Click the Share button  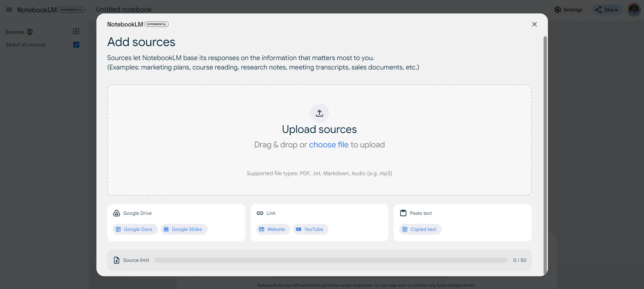coord(607,10)
